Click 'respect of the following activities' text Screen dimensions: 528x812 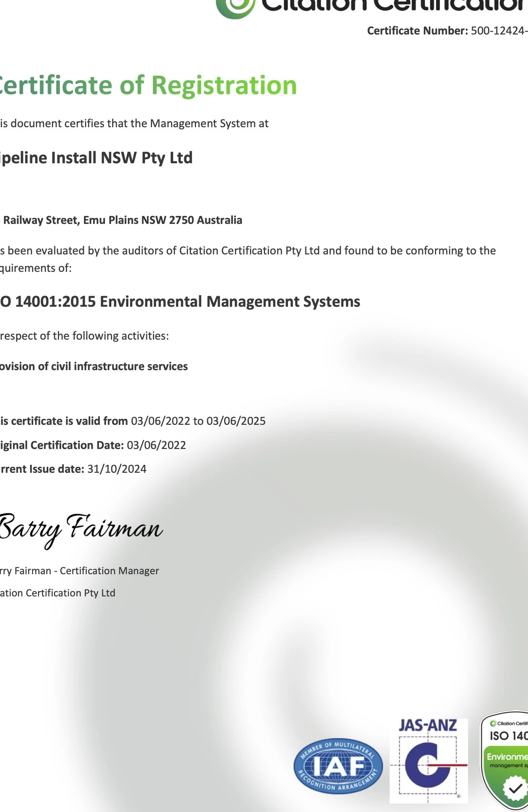click(84, 336)
